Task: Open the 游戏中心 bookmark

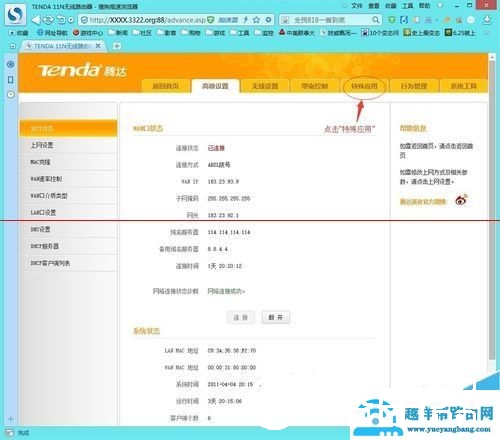Action: [88, 33]
